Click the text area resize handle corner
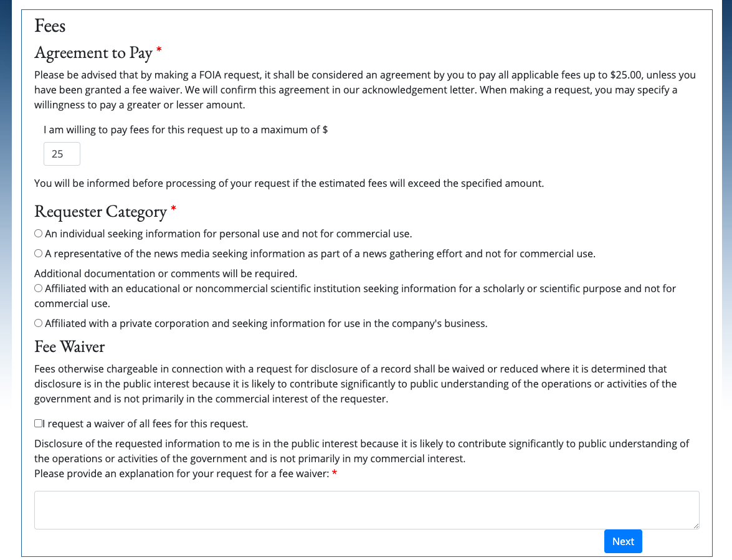732x560 pixels. coord(696,526)
